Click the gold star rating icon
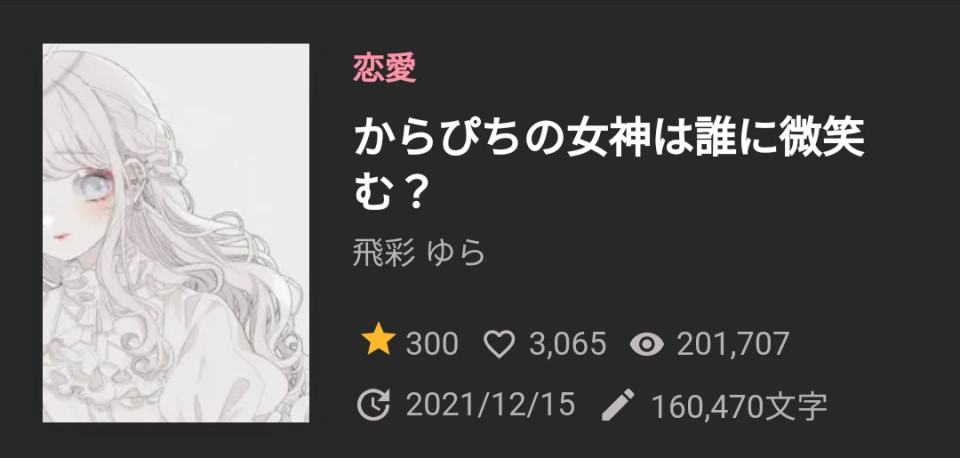 pyautogui.click(x=378, y=342)
